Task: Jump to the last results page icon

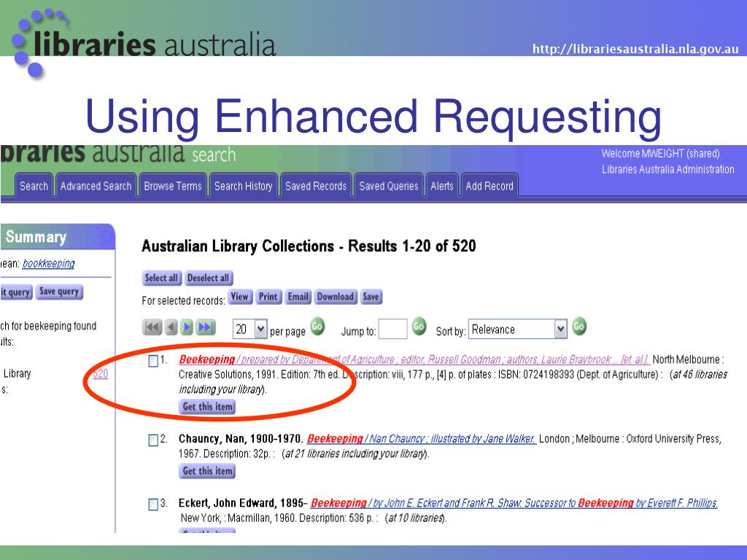Action: [x=206, y=327]
